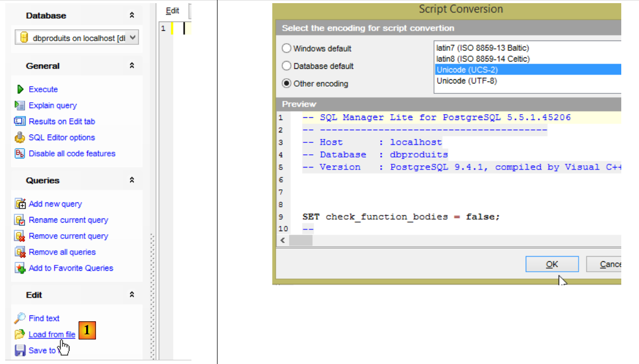Select latin7 (ISO 8859-13 Baltic) encoding
The width and height of the screenshot is (639, 364).
coord(483,48)
